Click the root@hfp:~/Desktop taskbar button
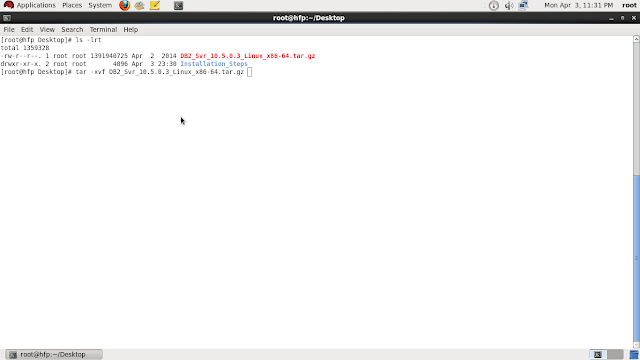Viewport: 640px width, 360px height. (54, 354)
